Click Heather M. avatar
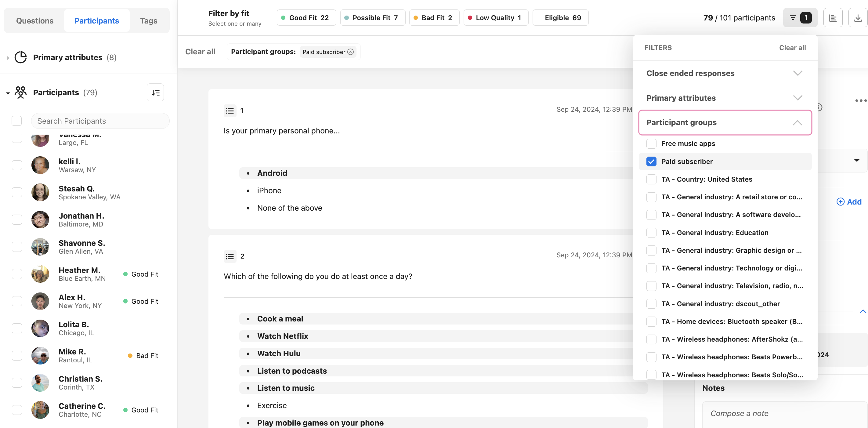Viewport: 868px width, 428px height. pyautogui.click(x=40, y=274)
